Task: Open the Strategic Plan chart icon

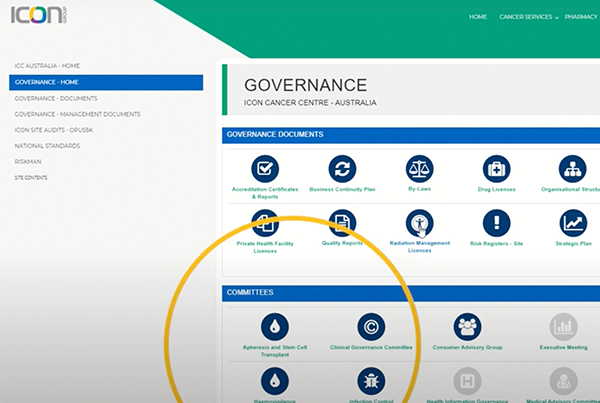Action: pos(573,223)
